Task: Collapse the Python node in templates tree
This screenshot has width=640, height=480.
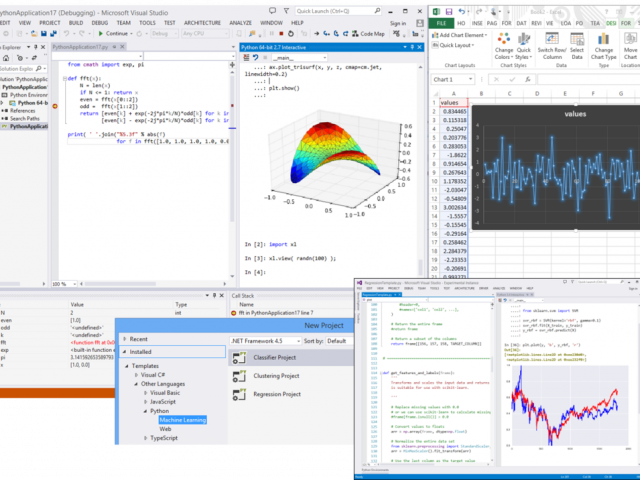Action: pos(146,410)
